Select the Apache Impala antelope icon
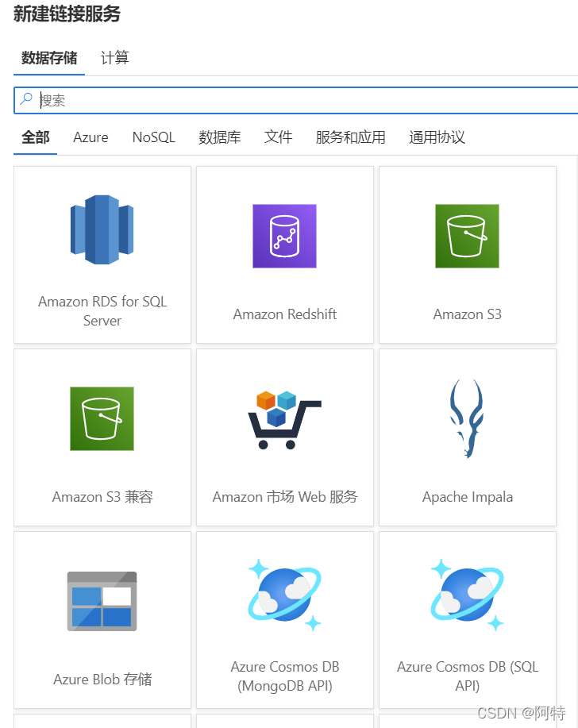The height and width of the screenshot is (728, 578). [467, 418]
